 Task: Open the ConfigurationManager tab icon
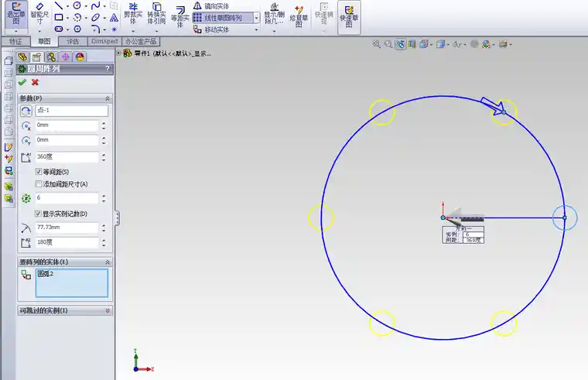coord(51,56)
